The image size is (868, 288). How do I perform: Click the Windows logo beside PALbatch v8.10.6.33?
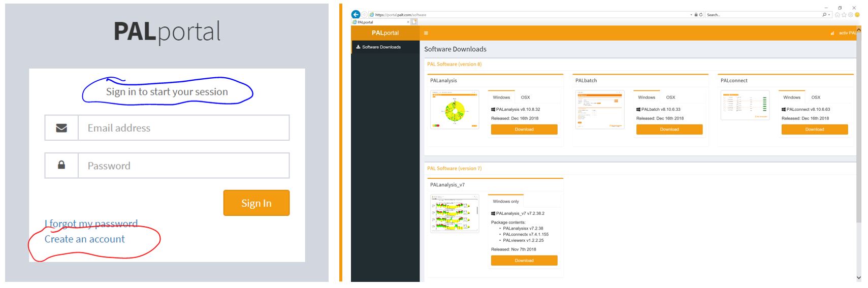[x=638, y=109]
